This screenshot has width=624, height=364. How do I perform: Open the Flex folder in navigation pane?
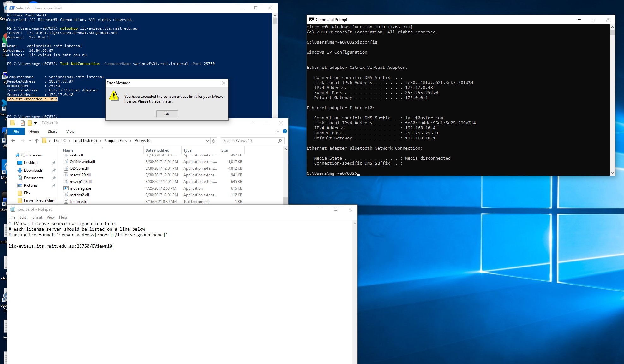[27, 193]
